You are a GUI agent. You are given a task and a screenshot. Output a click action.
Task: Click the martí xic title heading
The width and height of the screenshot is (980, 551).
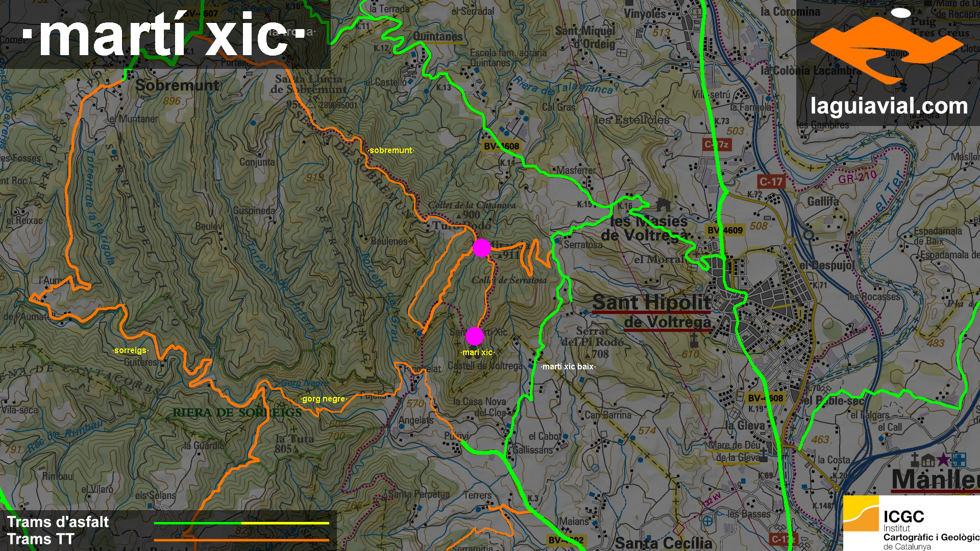point(164,36)
